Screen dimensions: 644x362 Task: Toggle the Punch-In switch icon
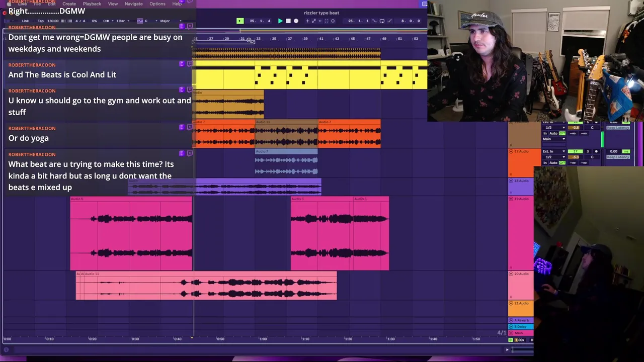pyautogui.click(x=374, y=21)
